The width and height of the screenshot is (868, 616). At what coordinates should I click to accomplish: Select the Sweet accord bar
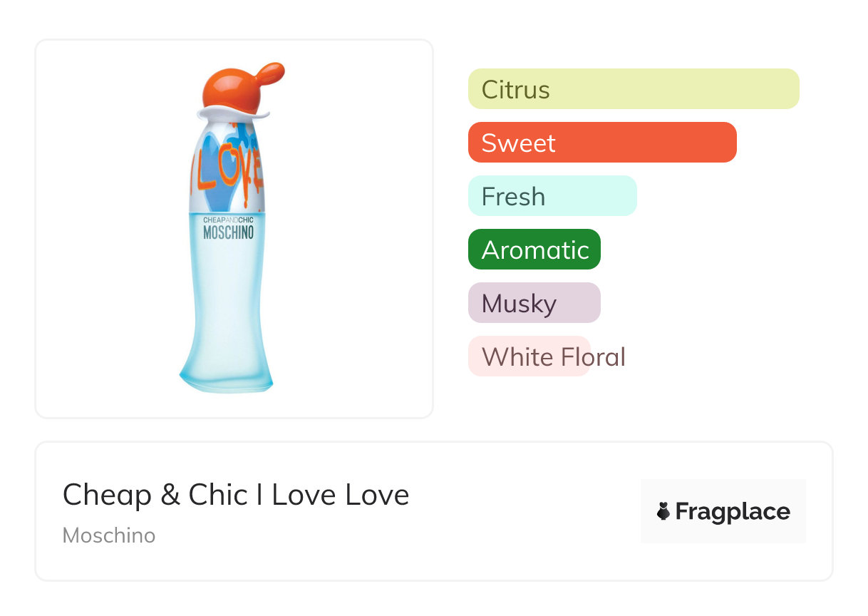(x=601, y=143)
